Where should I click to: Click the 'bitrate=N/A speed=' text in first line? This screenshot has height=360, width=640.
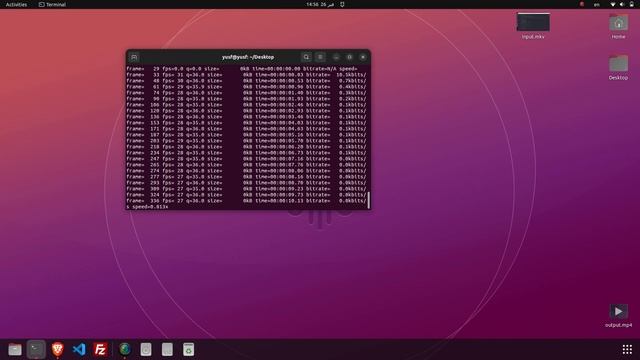pos(330,69)
